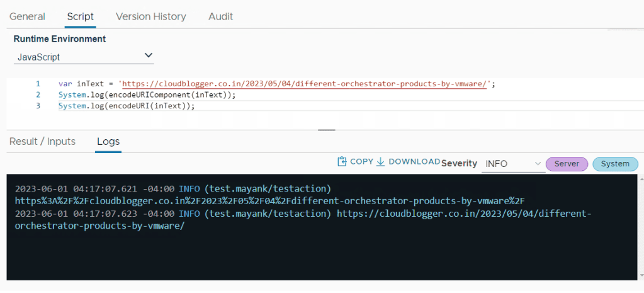Click the copy logs clipboard icon
644x293 pixels.
pos(342,162)
